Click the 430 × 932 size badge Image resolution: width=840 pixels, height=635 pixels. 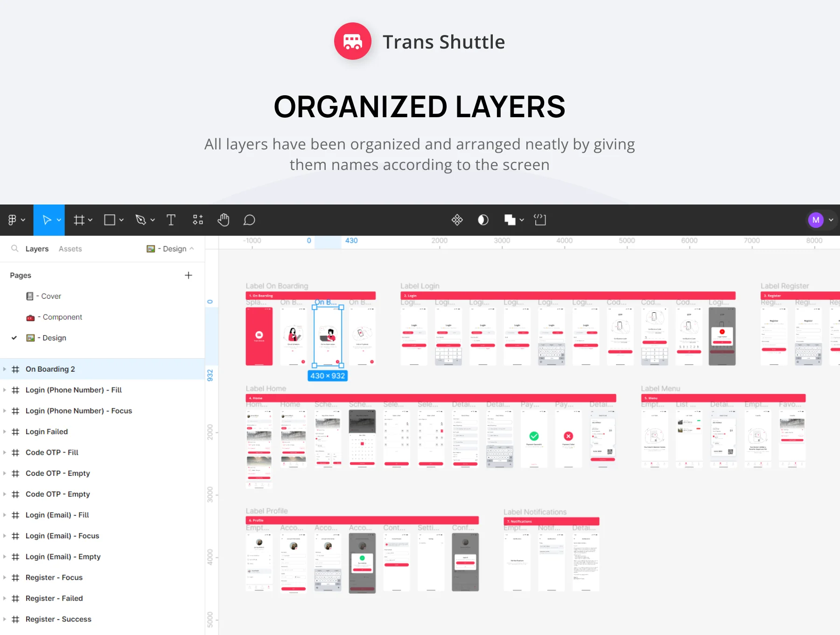(328, 376)
